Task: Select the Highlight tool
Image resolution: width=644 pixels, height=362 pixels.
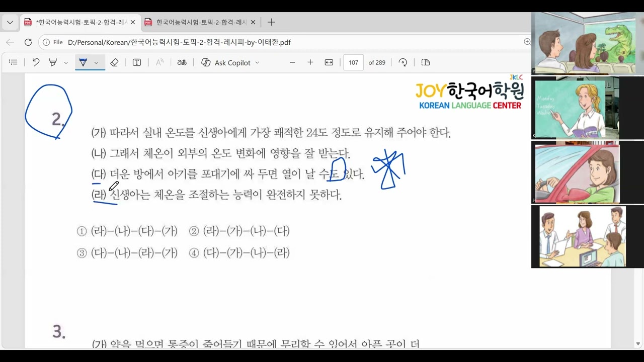Action: coord(53,62)
